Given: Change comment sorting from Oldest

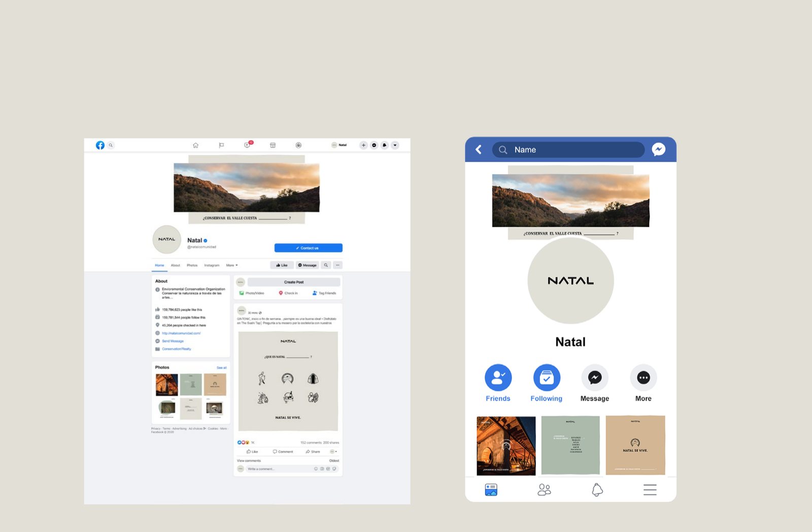Looking at the screenshot, I should click(334, 461).
